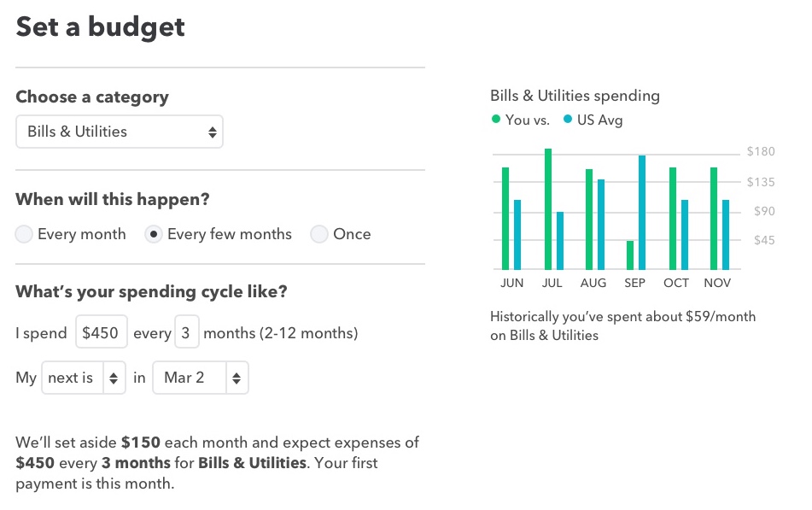Edit the months interval field showing 3
This screenshot has width=812, height=510.
[186, 332]
